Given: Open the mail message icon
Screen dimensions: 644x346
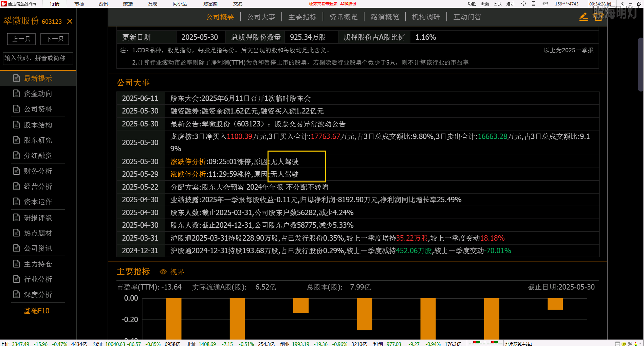Looking at the screenshot, I should pyautogui.click(x=545, y=4).
